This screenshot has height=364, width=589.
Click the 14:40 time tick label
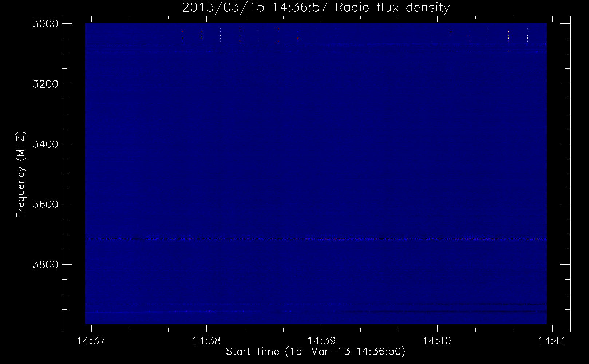(437, 341)
